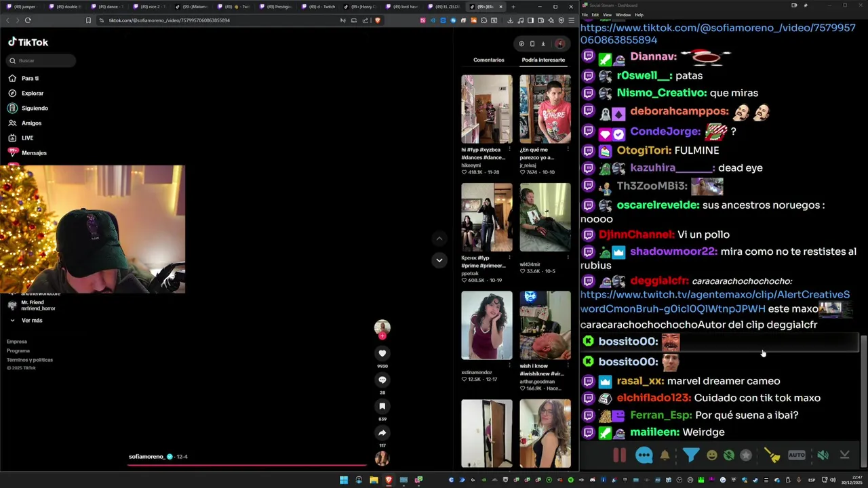Open the TikTok sofiamoreno_ link in chat
The height and width of the screenshot is (488, 868).
point(717,34)
